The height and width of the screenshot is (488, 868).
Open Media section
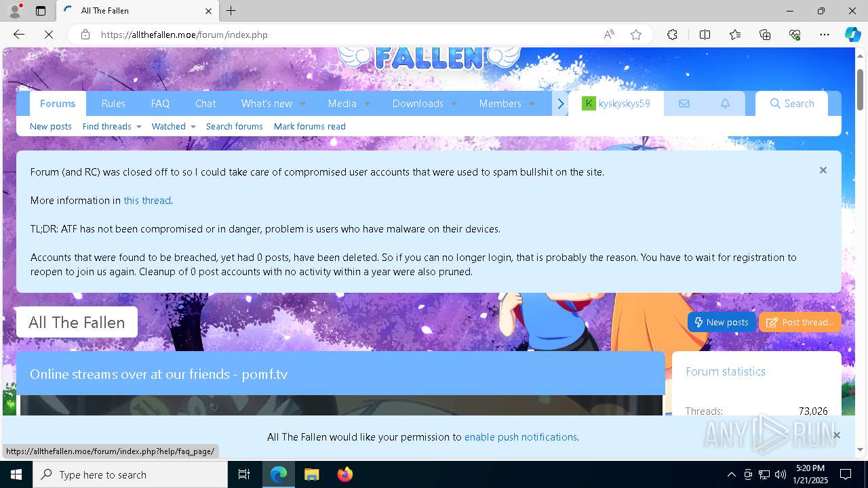click(x=342, y=104)
